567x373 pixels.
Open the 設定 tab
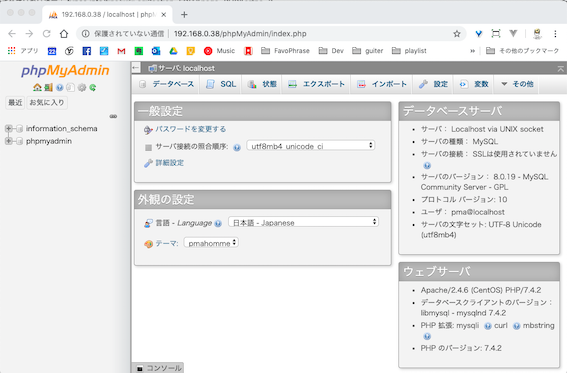pos(433,84)
